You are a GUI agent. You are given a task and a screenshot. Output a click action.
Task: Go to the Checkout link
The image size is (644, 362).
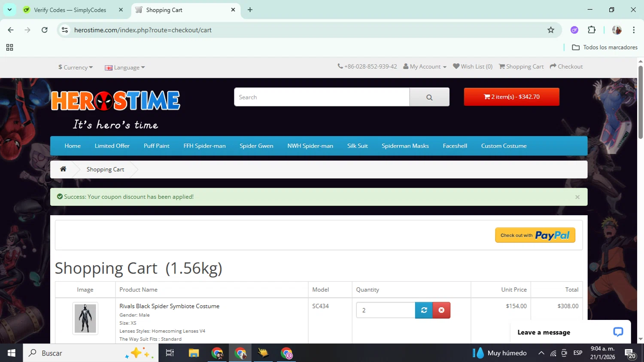566,67
